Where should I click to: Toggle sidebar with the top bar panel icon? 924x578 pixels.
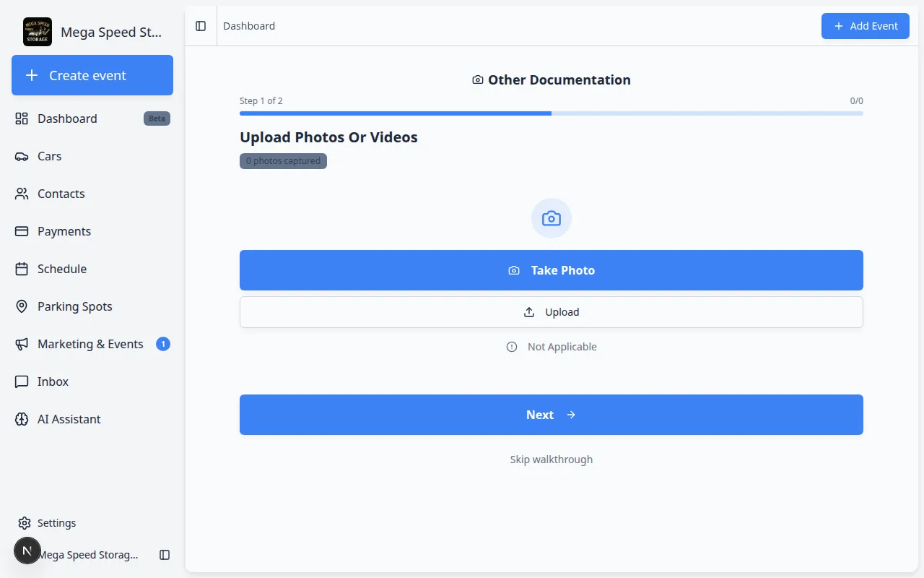(x=201, y=26)
